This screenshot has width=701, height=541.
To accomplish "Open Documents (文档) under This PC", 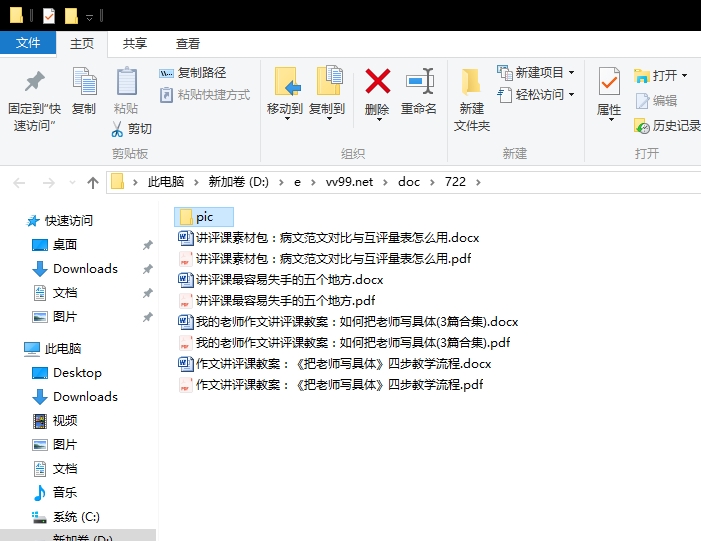I will 55,469.
